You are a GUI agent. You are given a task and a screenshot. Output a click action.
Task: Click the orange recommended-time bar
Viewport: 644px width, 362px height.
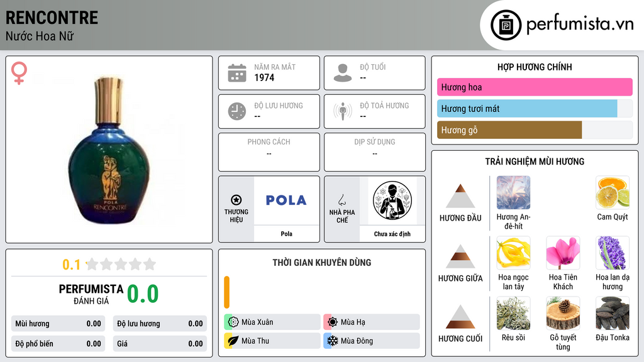coord(226,292)
